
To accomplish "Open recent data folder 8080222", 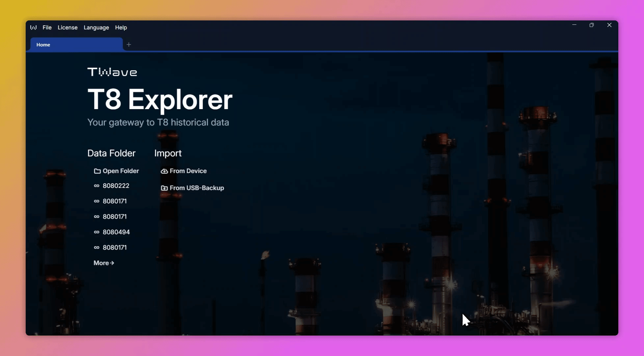I will [x=116, y=186].
